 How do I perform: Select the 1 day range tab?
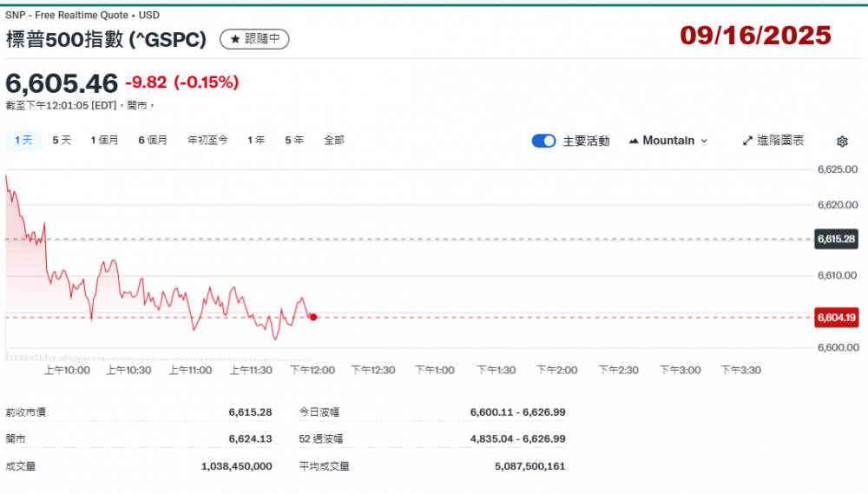point(23,140)
